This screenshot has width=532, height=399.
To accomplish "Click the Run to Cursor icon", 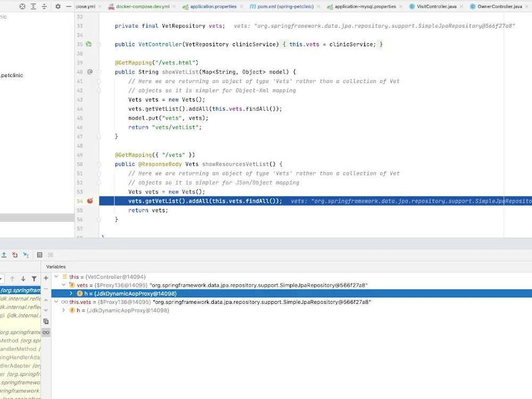I will pyautogui.click(x=26, y=255).
